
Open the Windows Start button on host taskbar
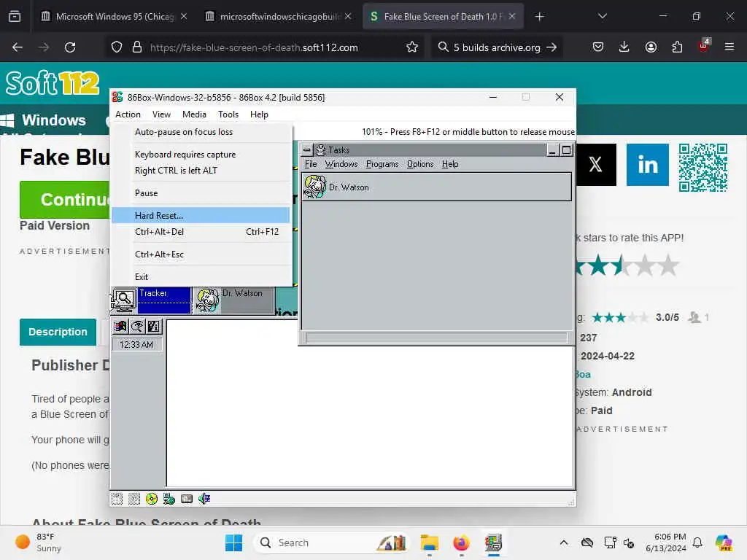click(233, 542)
